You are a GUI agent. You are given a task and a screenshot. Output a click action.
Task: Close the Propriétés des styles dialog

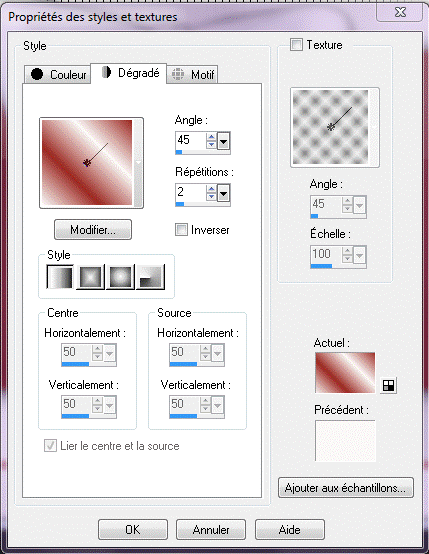pyautogui.click(x=400, y=12)
